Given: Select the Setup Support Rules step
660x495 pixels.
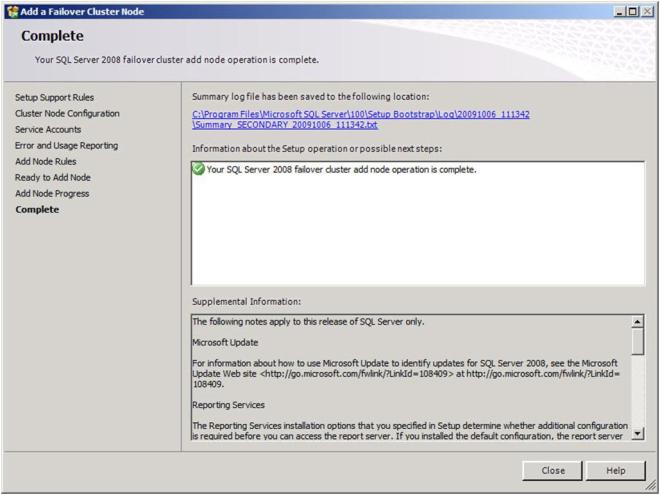Looking at the screenshot, I should pyautogui.click(x=54, y=97).
